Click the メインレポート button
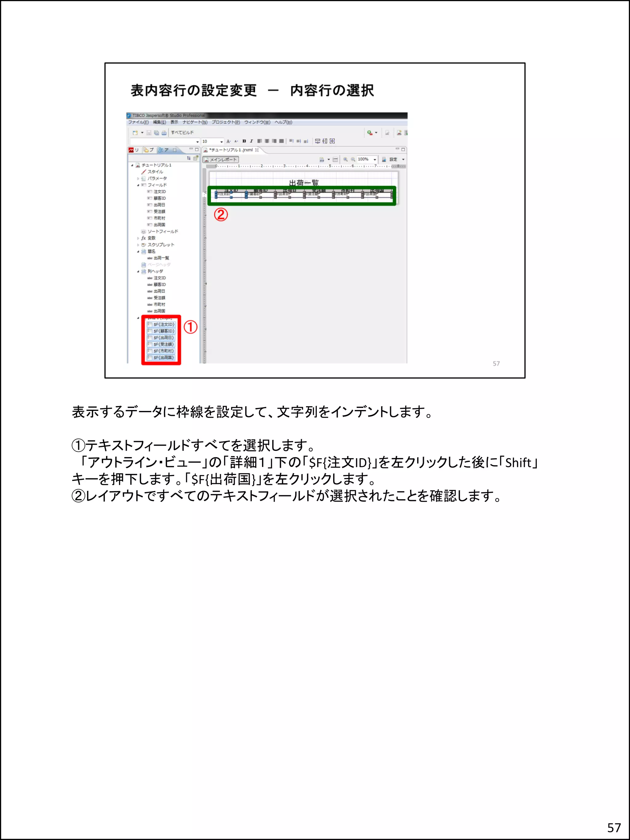 (x=221, y=160)
